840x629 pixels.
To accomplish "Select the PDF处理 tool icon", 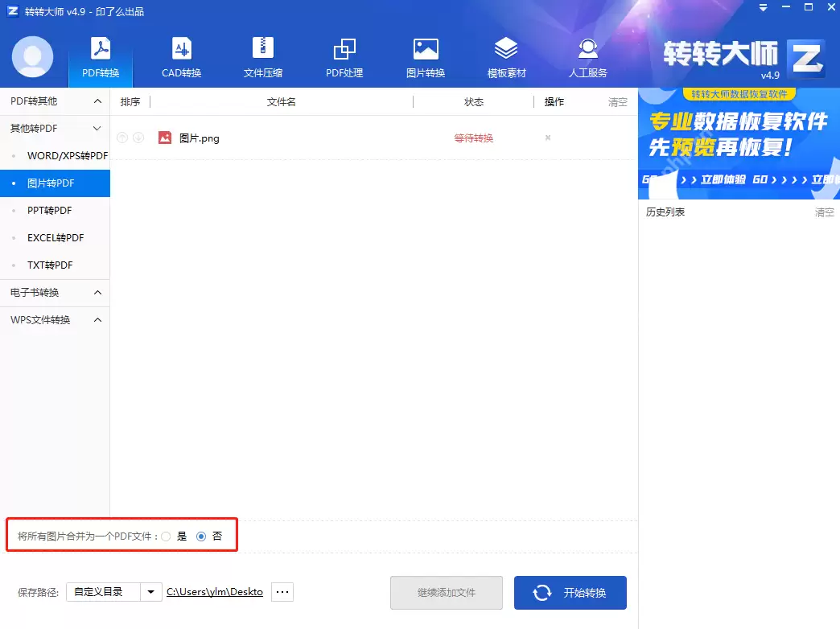I will (344, 55).
